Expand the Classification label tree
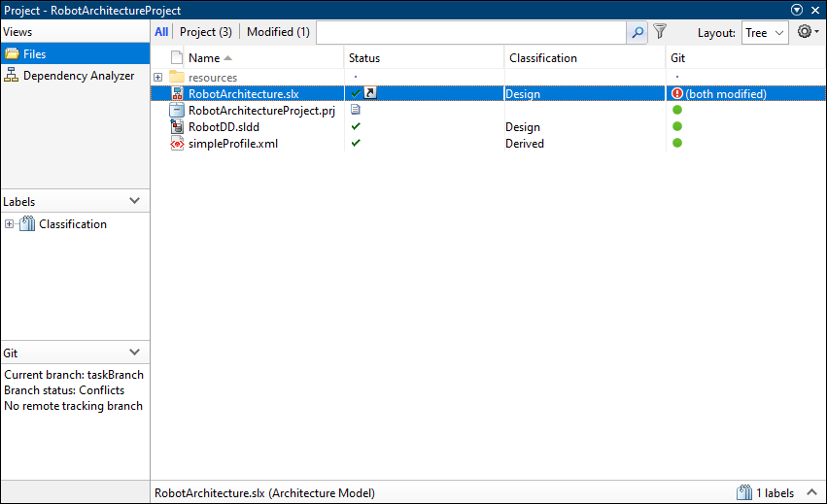 10,224
